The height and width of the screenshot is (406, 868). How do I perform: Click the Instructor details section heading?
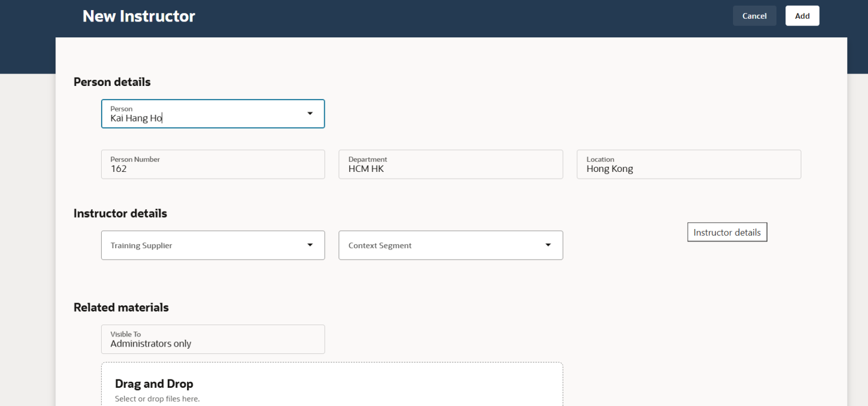120,213
